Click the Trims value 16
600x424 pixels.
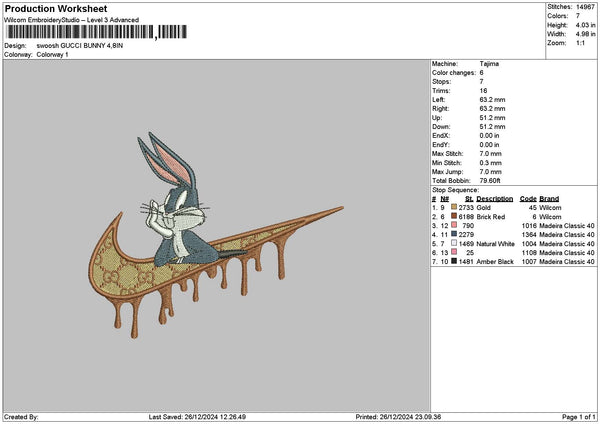[483, 91]
